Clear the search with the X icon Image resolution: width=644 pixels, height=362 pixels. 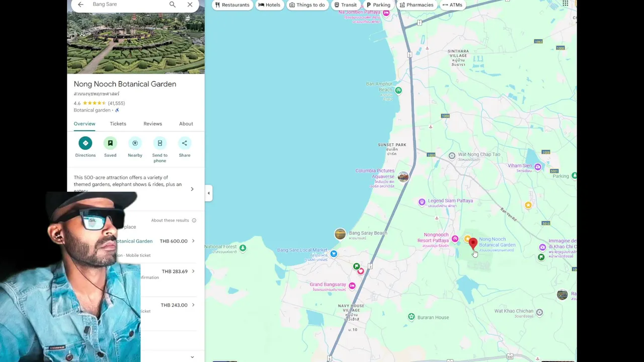click(190, 5)
